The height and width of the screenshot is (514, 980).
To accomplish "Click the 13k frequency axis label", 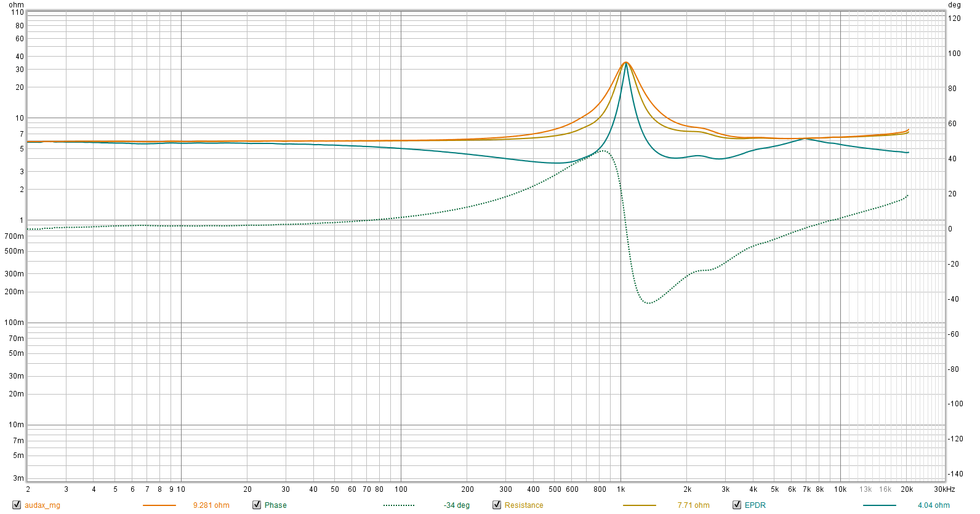I will click(x=866, y=489).
